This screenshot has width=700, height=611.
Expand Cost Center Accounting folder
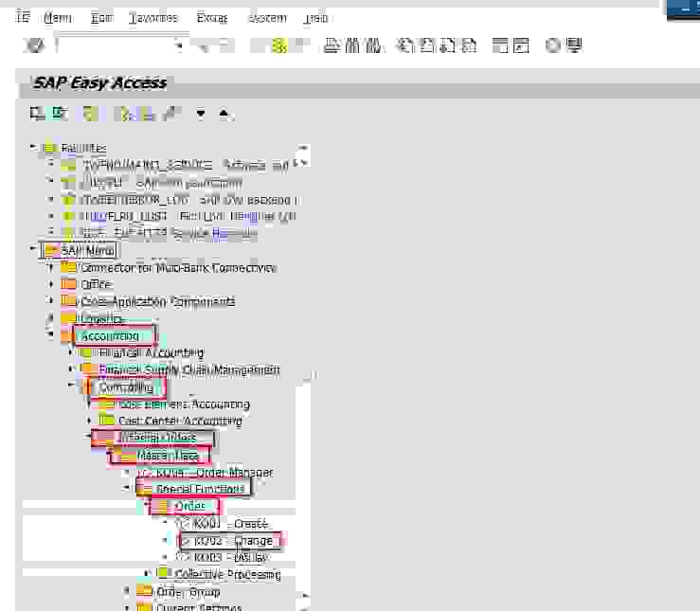89,421
